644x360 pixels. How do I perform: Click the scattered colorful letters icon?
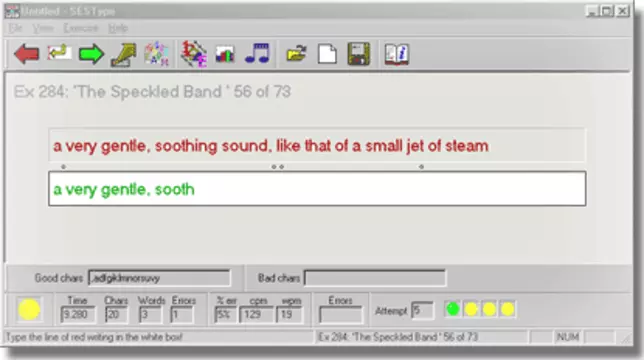[156, 54]
